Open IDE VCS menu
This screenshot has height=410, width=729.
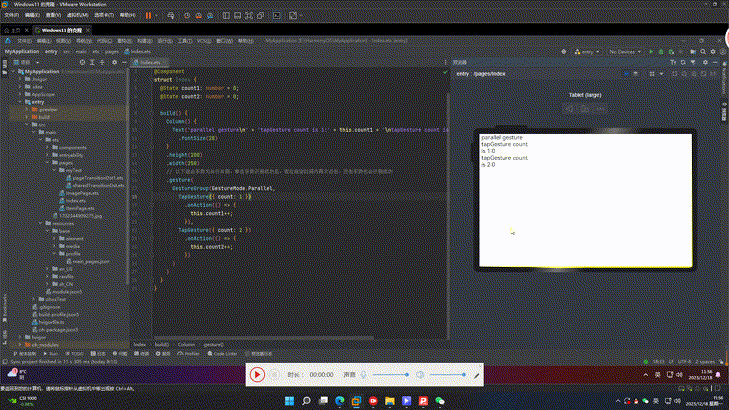click(204, 41)
